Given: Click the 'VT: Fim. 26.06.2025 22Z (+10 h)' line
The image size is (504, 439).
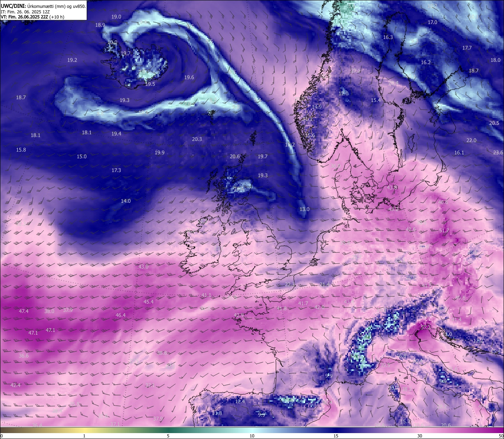Looking at the screenshot, I should click(x=32, y=17).
